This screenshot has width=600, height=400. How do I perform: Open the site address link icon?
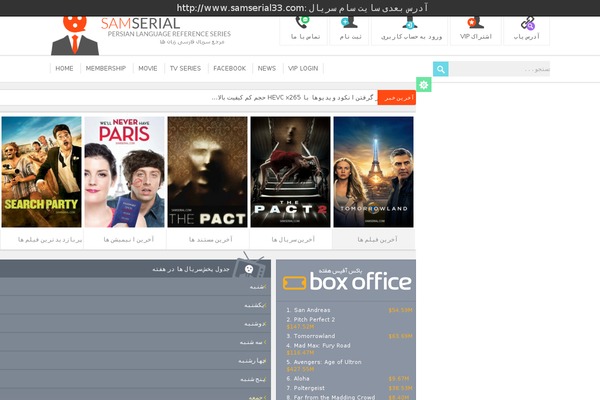coord(527,23)
